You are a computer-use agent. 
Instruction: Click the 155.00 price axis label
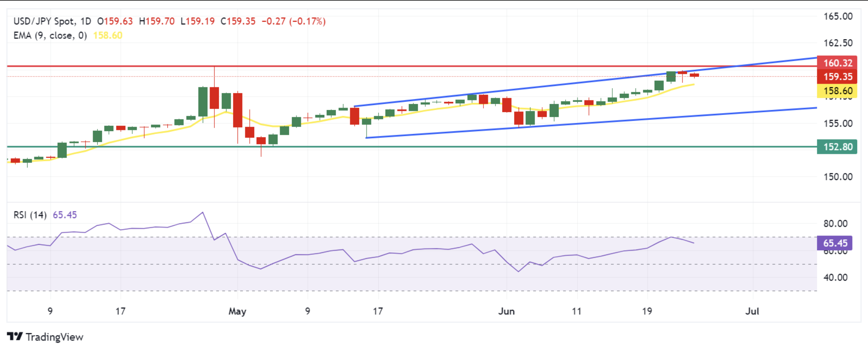[x=838, y=123]
